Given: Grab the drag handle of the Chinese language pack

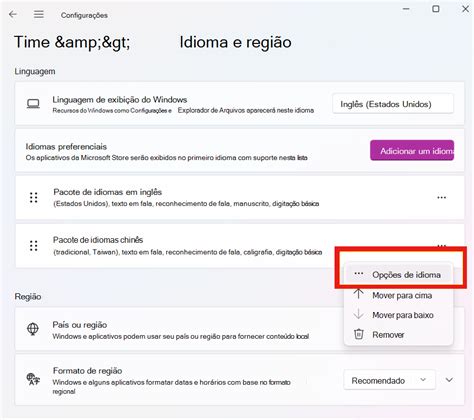Looking at the screenshot, I should [x=33, y=246].
